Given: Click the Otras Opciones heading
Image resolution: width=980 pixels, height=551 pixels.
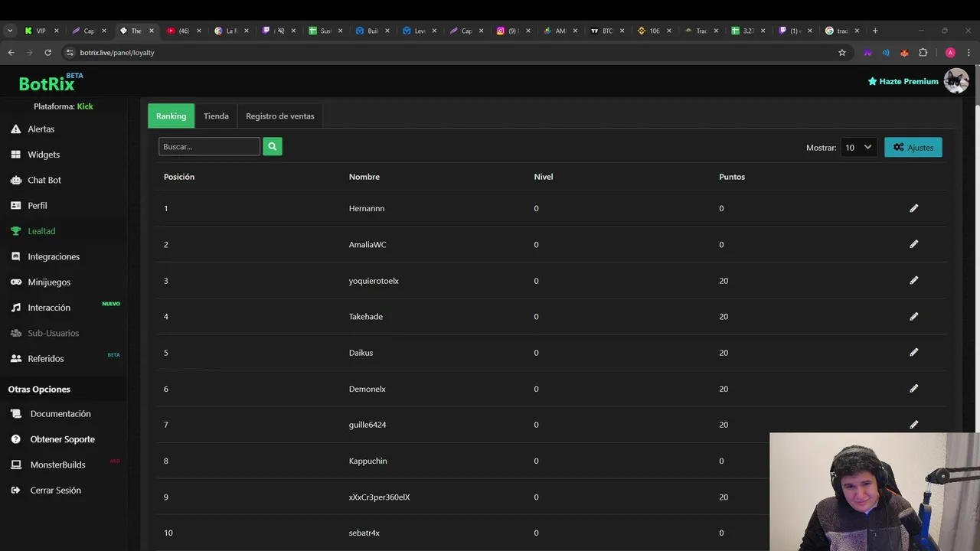Looking at the screenshot, I should [39, 390].
